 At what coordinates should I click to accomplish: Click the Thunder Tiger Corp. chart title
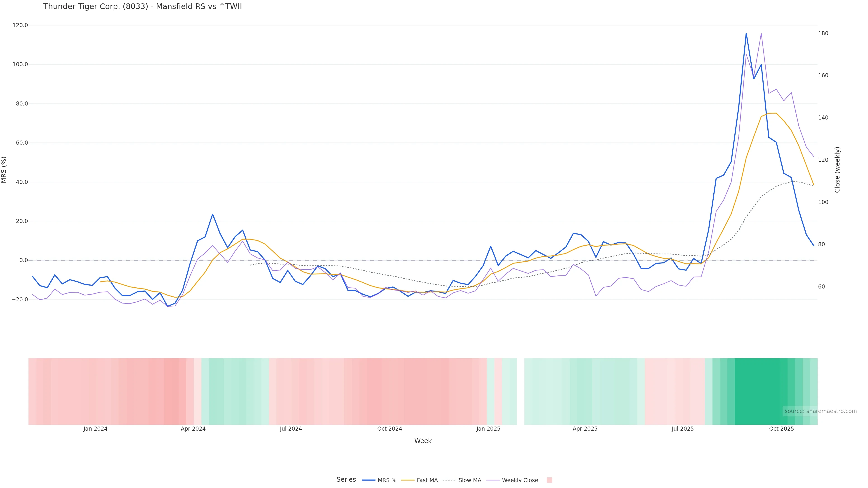pos(143,7)
